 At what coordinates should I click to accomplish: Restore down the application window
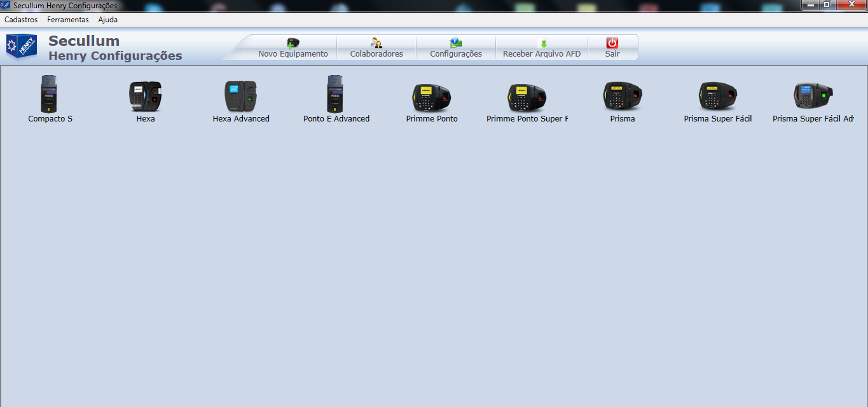(827, 4)
